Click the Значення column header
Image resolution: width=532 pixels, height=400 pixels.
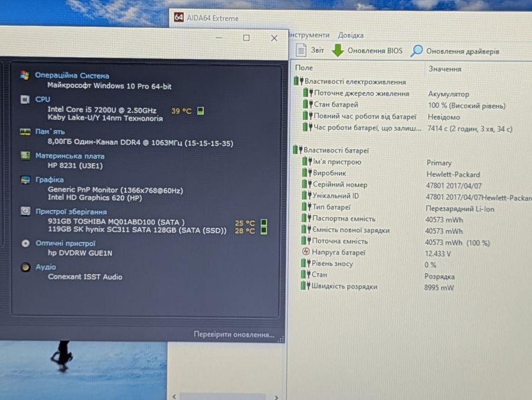tap(445, 69)
